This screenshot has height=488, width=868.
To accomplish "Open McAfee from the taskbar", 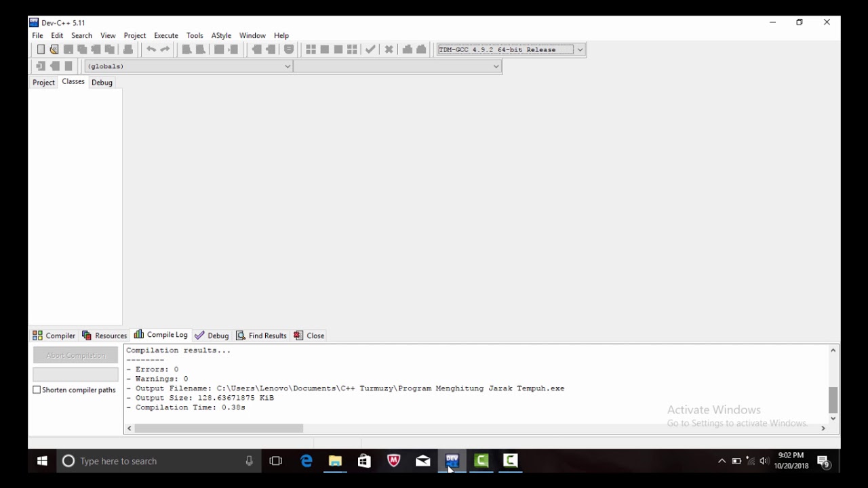I will [393, 461].
